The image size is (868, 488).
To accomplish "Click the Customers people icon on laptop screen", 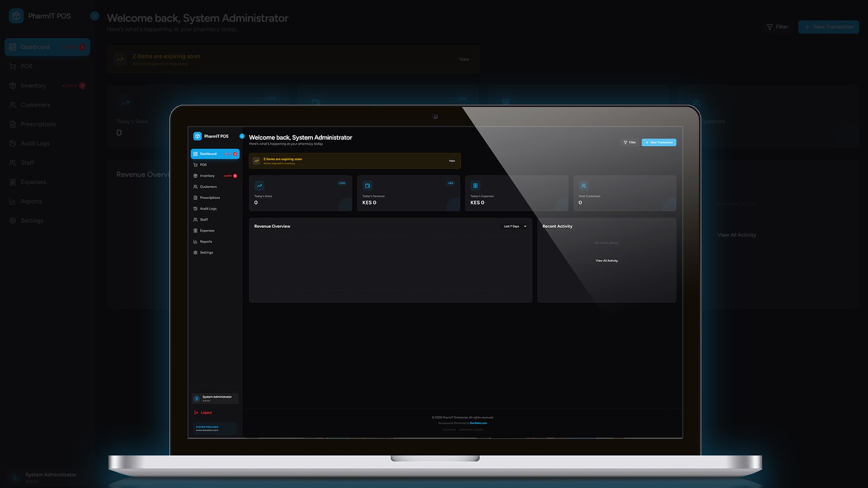I will [x=195, y=187].
